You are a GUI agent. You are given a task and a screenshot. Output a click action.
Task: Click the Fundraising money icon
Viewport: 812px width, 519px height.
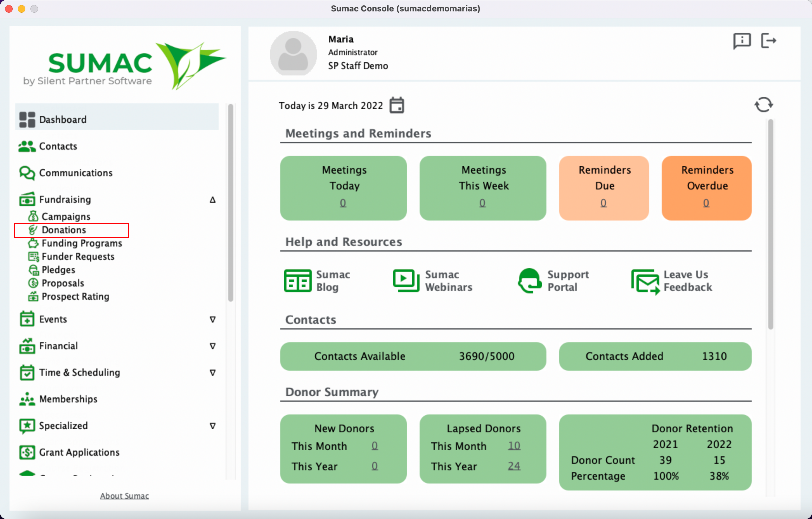tap(27, 199)
